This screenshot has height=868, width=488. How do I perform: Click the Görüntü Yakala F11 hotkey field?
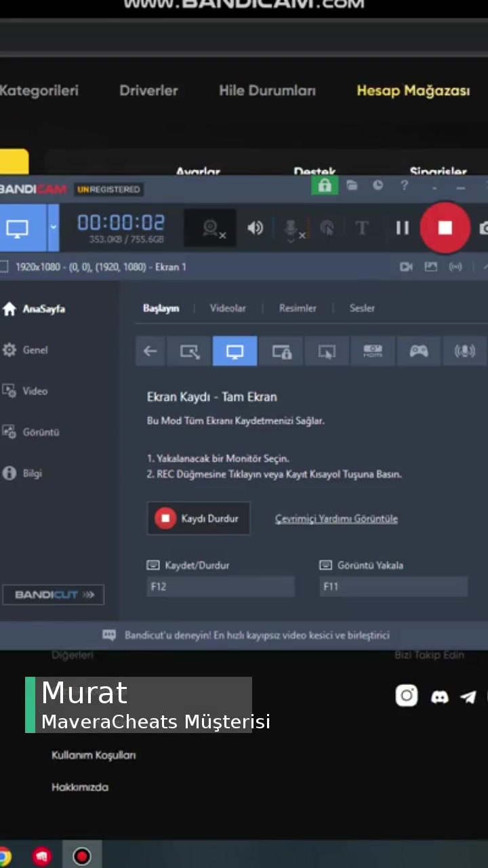click(394, 587)
